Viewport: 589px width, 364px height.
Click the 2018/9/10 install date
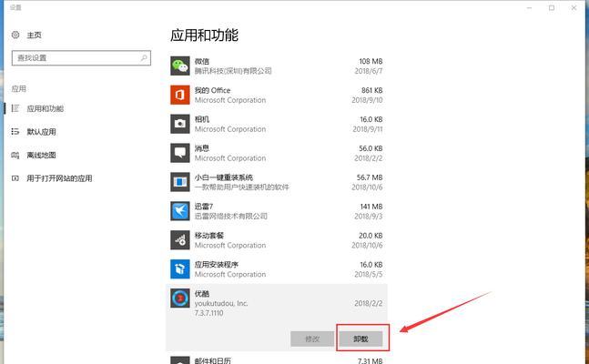(367, 100)
